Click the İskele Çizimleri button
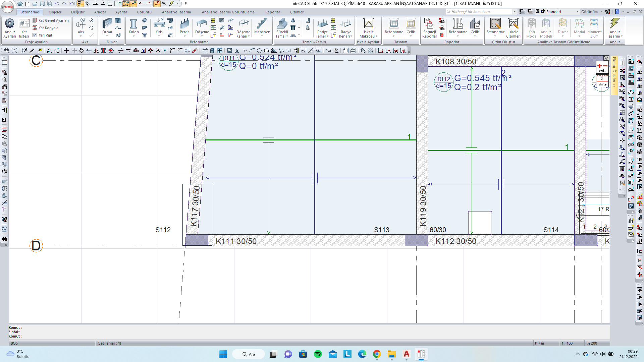The height and width of the screenshot is (362, 644). [x=513, y=28]
